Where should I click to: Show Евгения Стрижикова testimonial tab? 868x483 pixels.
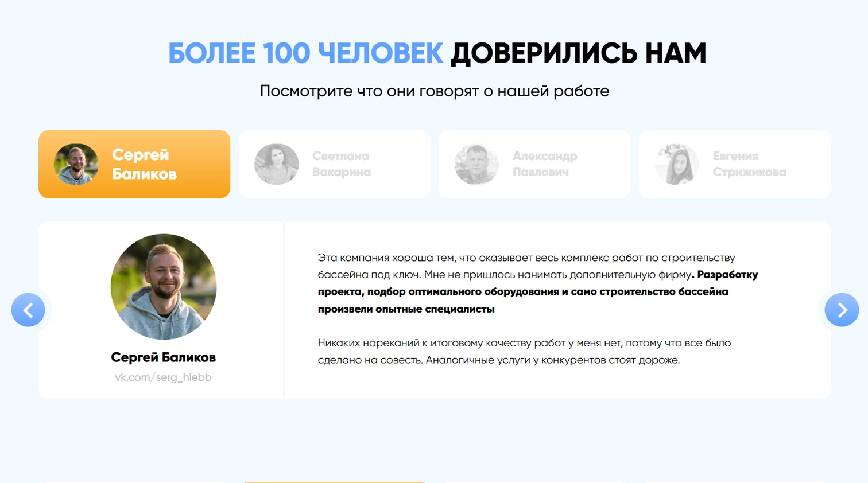coord(735,164)
